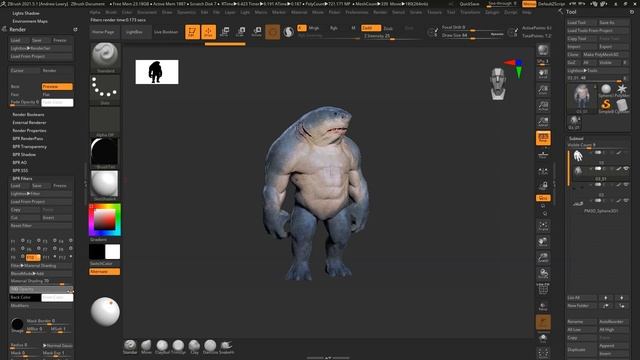Screen dimensions: 640x360
Task: Pick a color in the color picker square
Action: [104, 220]
